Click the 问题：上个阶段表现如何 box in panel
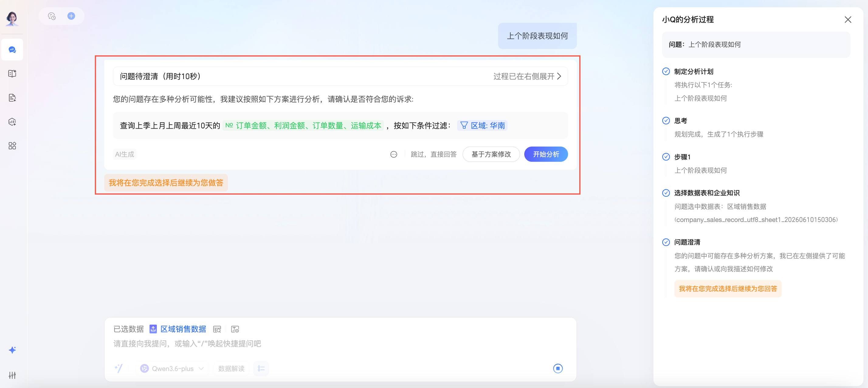The height and width of the screenshot is (388, 868). pyautogui.click(x=756, y=44)
